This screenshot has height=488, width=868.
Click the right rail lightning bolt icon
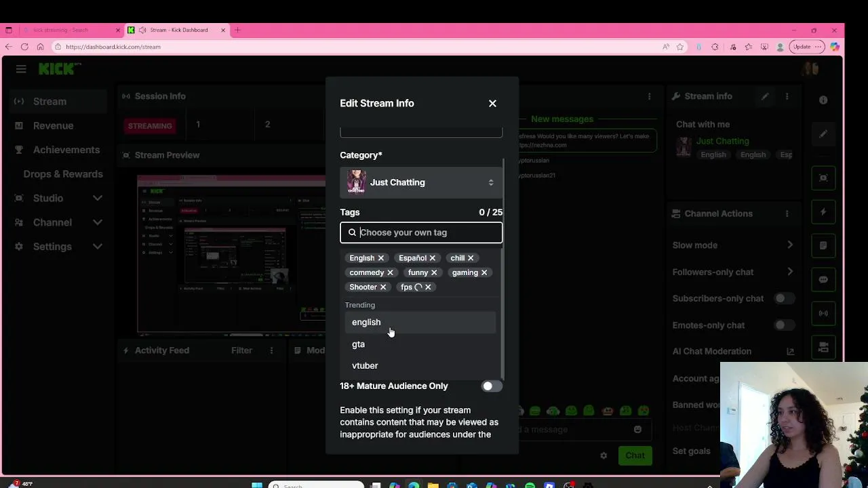823,212
